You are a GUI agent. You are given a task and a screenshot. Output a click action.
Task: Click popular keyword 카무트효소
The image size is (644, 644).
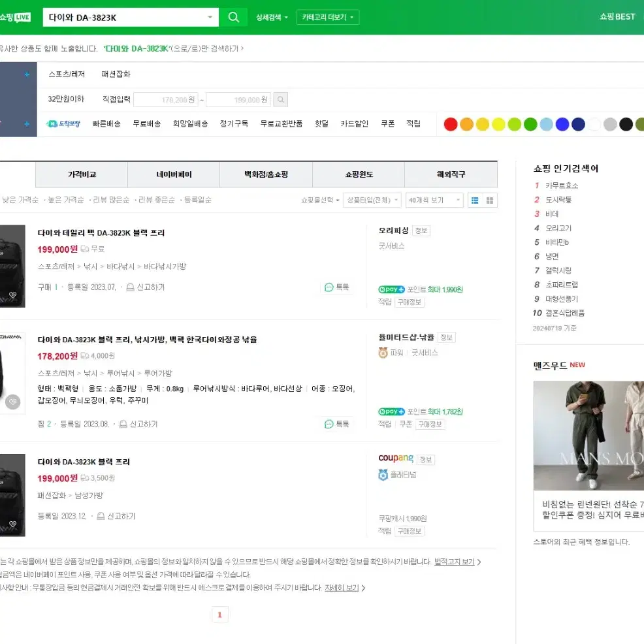tap(562, 185)
